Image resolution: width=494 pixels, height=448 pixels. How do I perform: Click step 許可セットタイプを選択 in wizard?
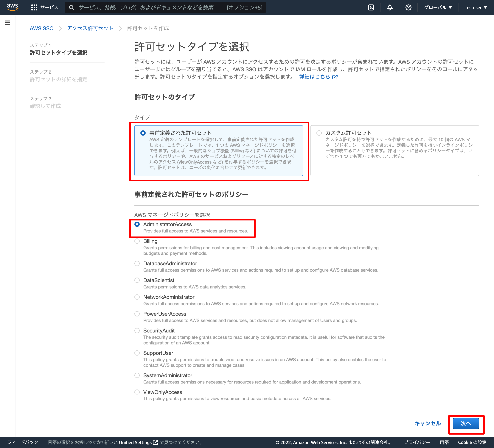[59, 53]
